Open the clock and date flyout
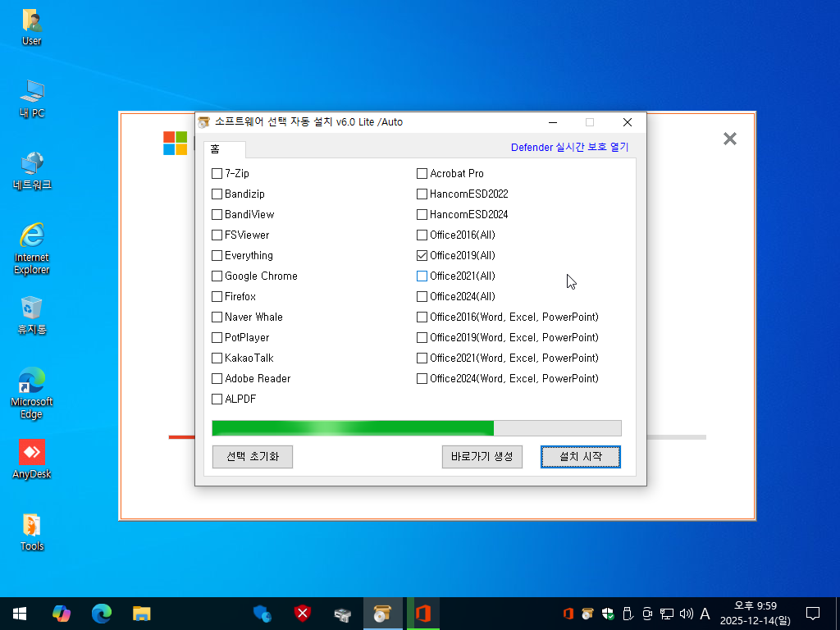The image size is (840, 630). tap(756, 614)
